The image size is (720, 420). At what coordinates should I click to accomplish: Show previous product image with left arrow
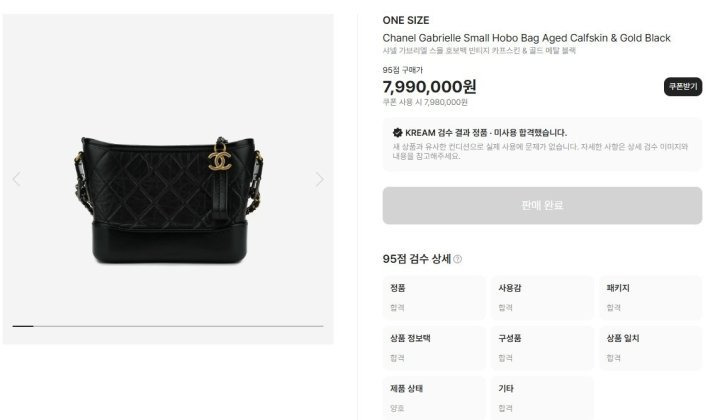pos(17,179)
